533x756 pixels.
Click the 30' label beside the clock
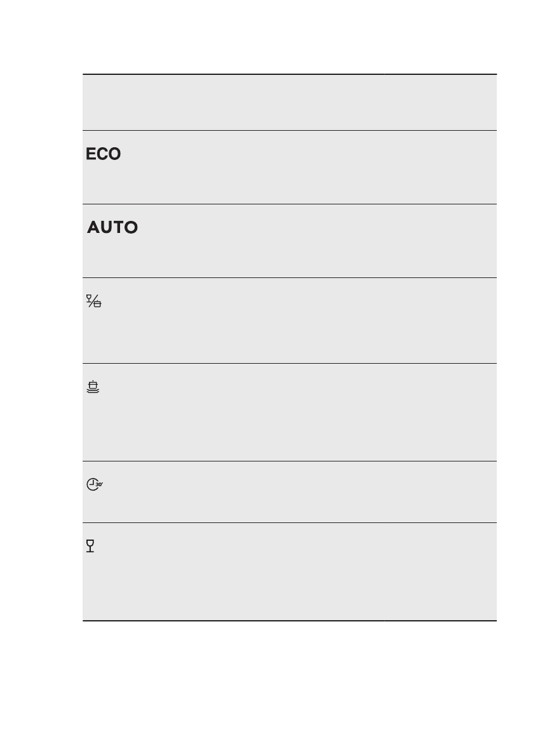(x=99, y=484)
